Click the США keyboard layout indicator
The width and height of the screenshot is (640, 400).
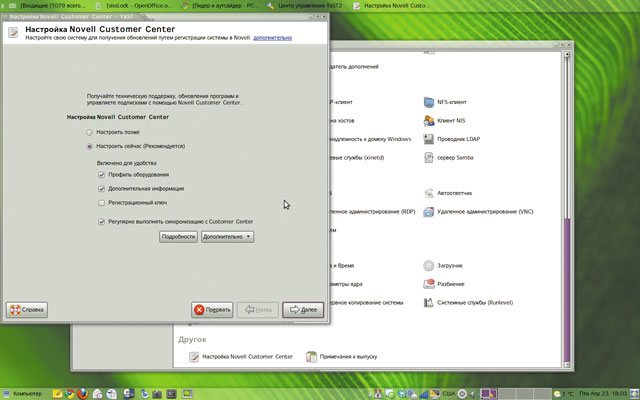click(x=449, y=394)
